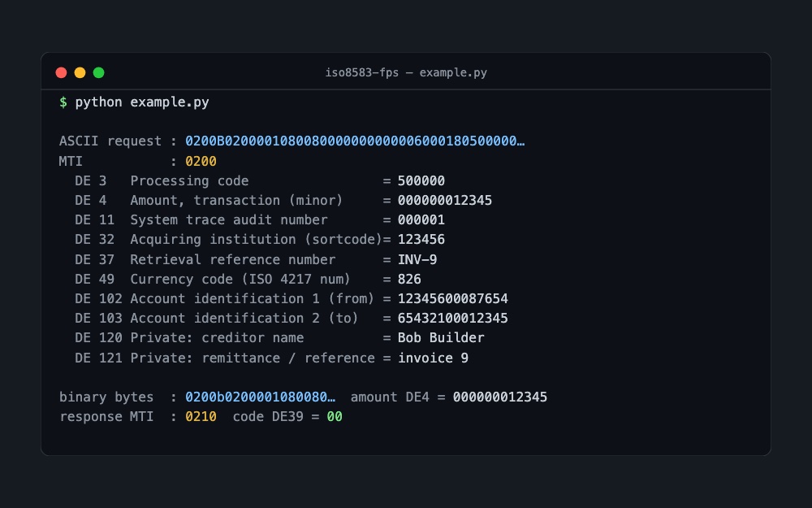Click the 'Acquiring institution (sortcode)' label
The width and height of the screenshot is (812, 508).
(x=256, y=240)
